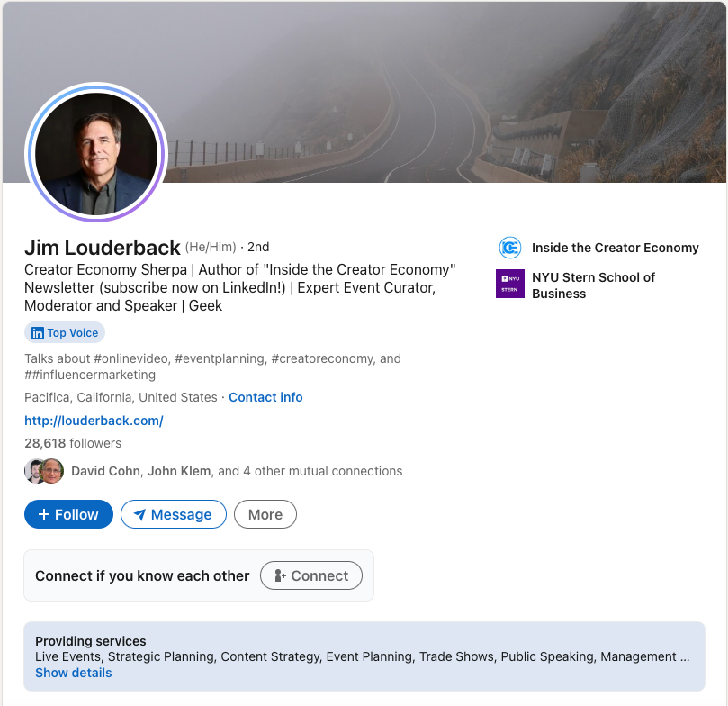This screenshot has width=728, height=706.
Task: Open Inside the Creator Economy company link
Action: tap(616, 248)
